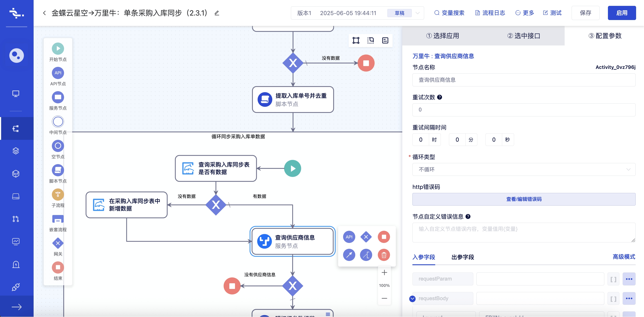
Task: Open the chart monitor sidebar icon
Action: [16, 241]
